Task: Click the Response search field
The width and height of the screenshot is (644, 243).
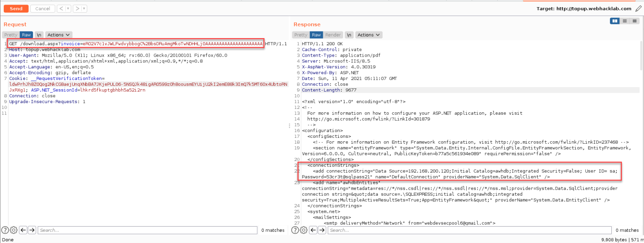Action: pos(461,230)
